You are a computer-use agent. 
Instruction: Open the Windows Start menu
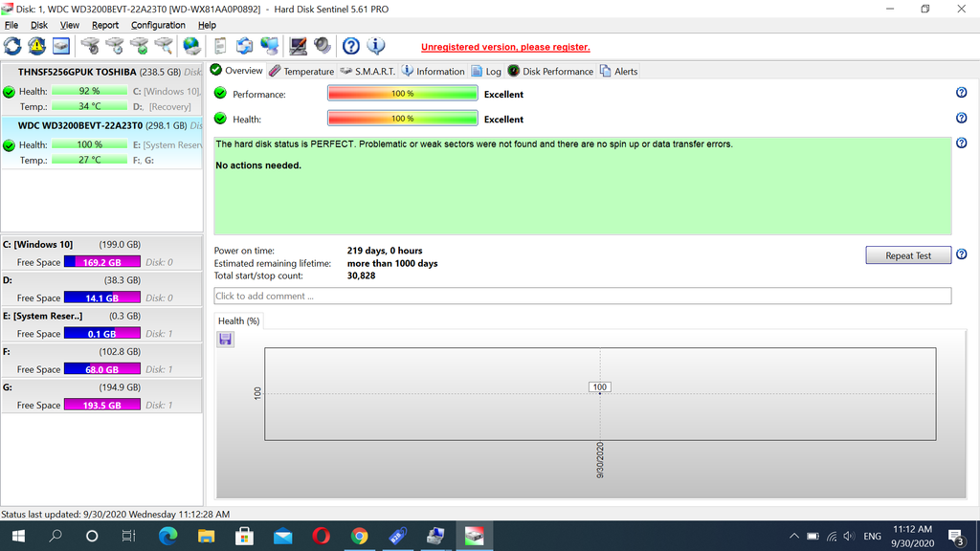tap(18, 536)
